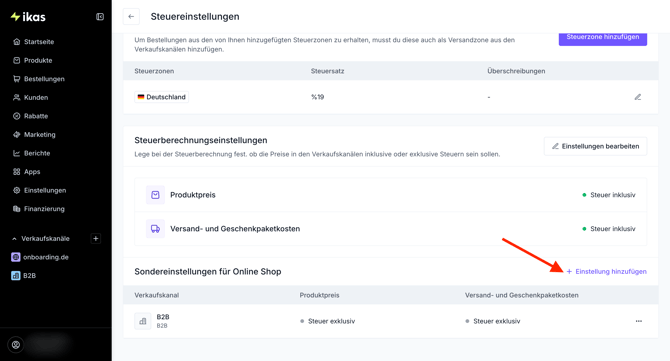The width and height of the screenshot is (670, 361).
Task: Open Finanzierung in the sidebar
Action: pos(44,209)
